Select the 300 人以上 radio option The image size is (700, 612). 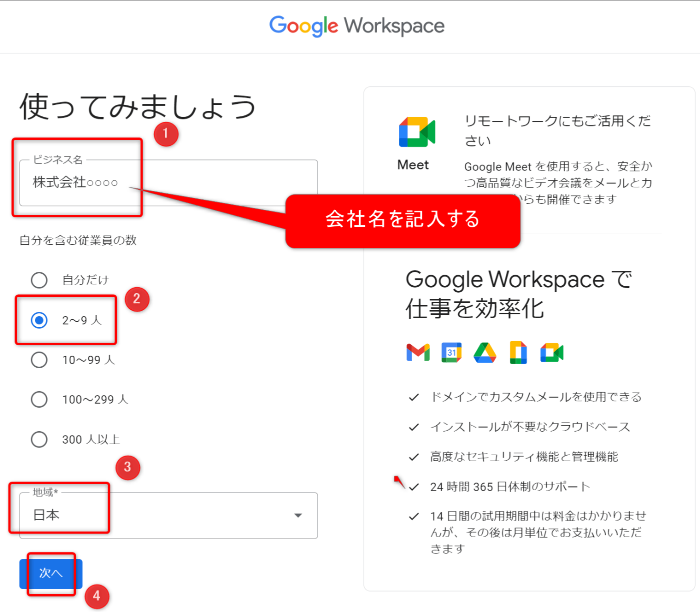(39, 439)
